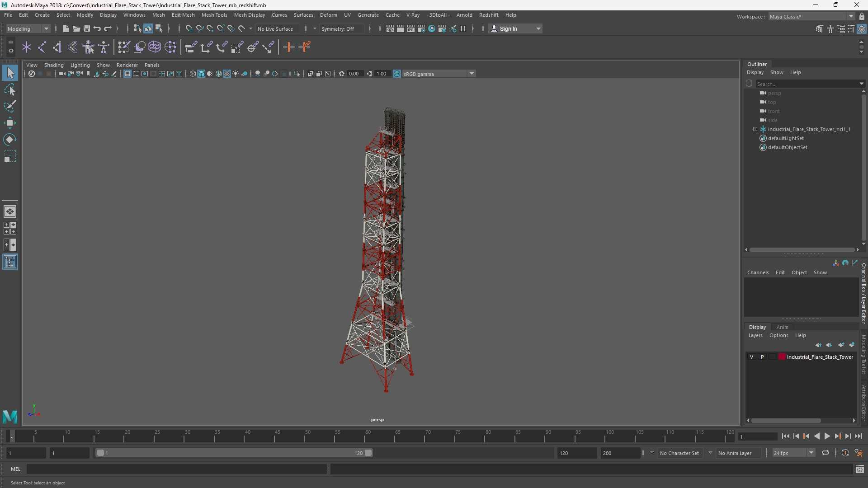Toggle loop playback mode icon
This screenshot has height=488, width=868.
826,453
